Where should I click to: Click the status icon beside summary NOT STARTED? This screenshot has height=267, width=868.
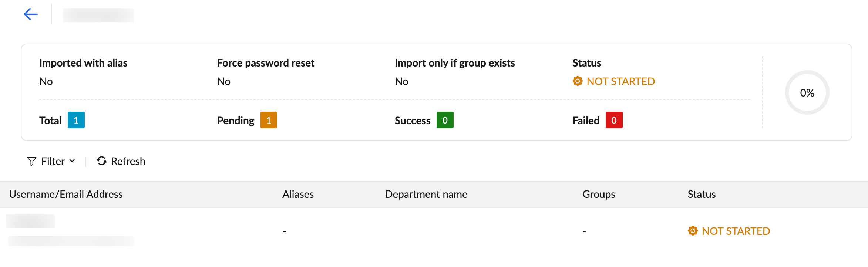(x=578, y=81)
